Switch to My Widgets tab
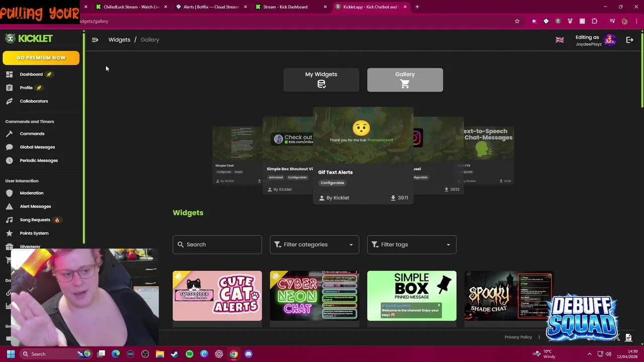This screenshot has width=644, height=362. point(321,80)
